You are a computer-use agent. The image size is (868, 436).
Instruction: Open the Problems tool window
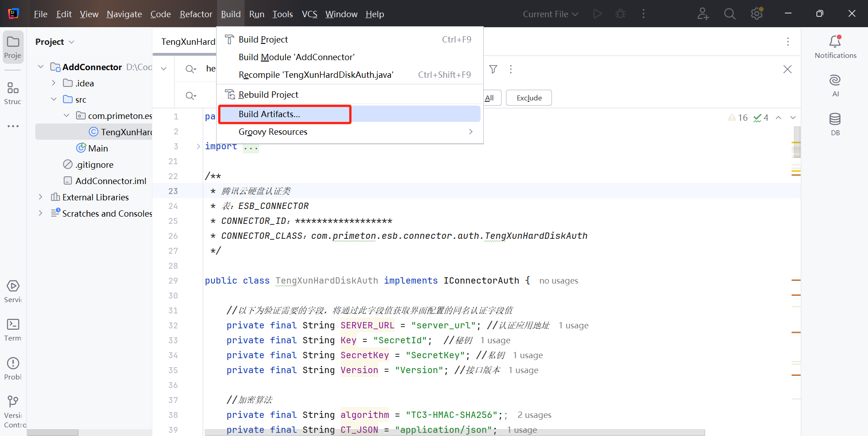pyautogui.click(x=13, y=368)
